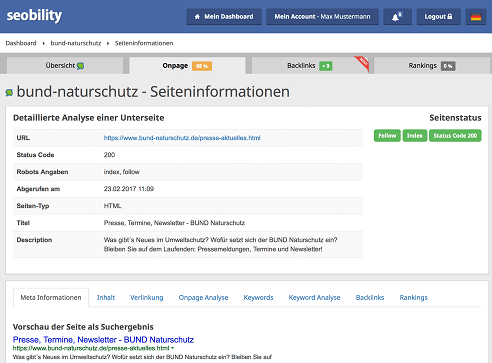Click 'Detaillierte Analyse einer Unterseite' heading
Screen dimensions: 492x363
click(89, 118)
